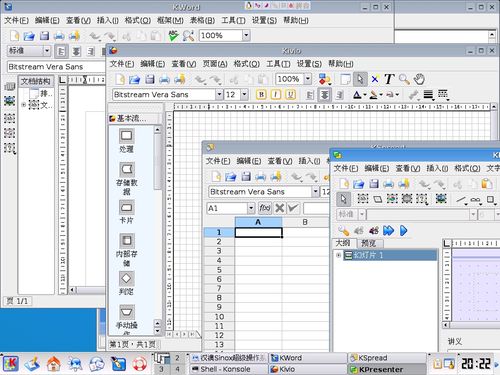Select the pointer tool in KPresenter toolbar
This screenshot has width=500, height=375.
click(343, 199)
